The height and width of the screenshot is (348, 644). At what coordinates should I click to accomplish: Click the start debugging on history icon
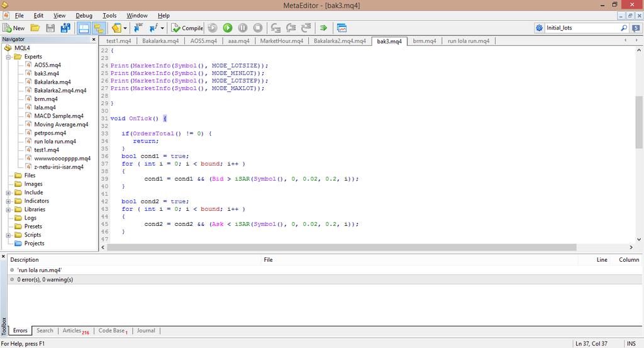213,28
